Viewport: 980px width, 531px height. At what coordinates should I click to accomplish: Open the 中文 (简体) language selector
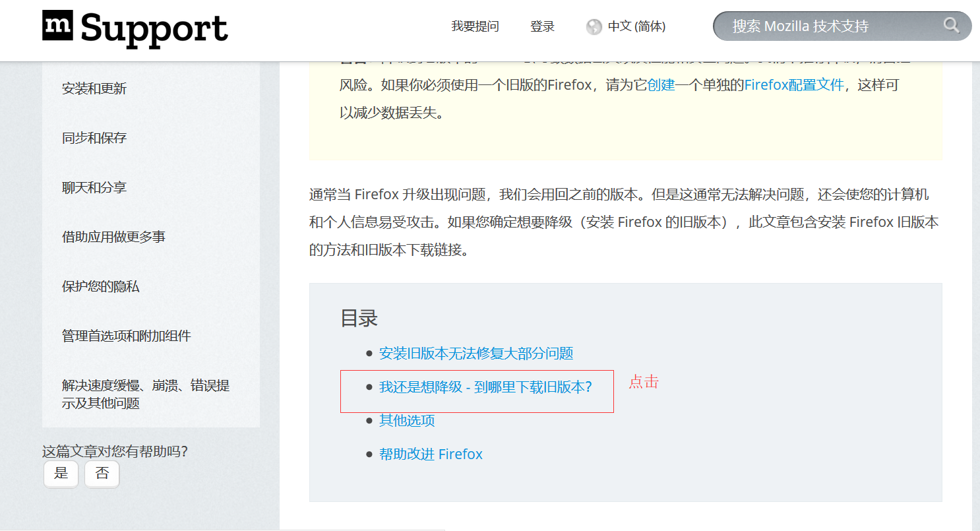636,26
